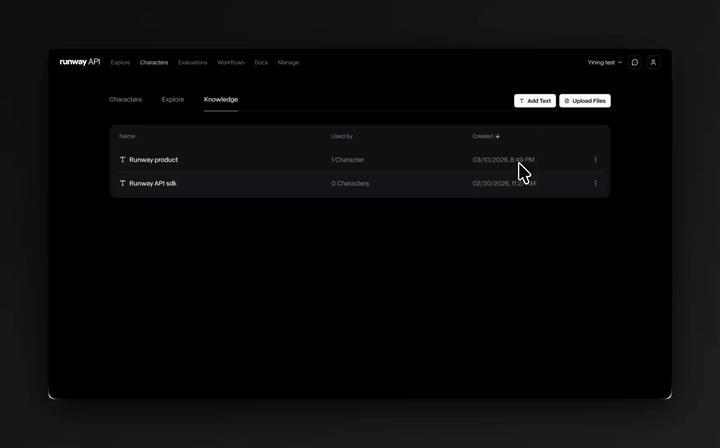
Task: Switch to the Explore sub-tab
Action: click(x=173, y=100)
